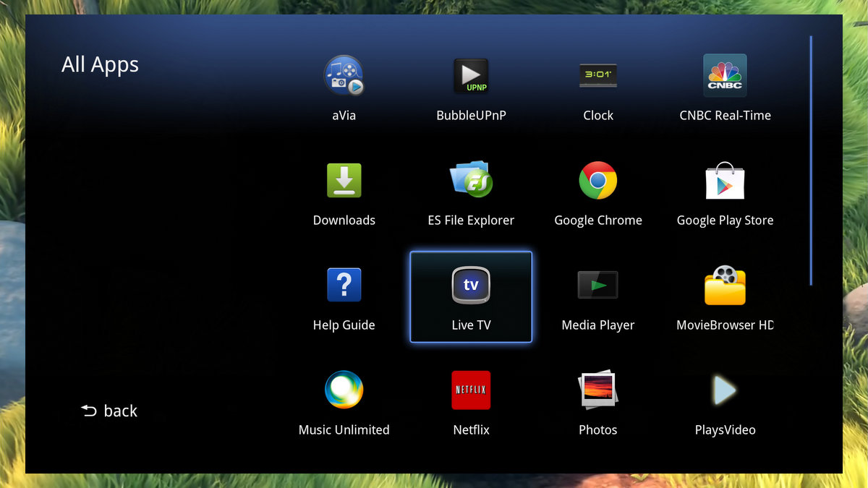Select the "Photos" label
The height and width of the screenshot is (488, 868).
tap(598, 429)
